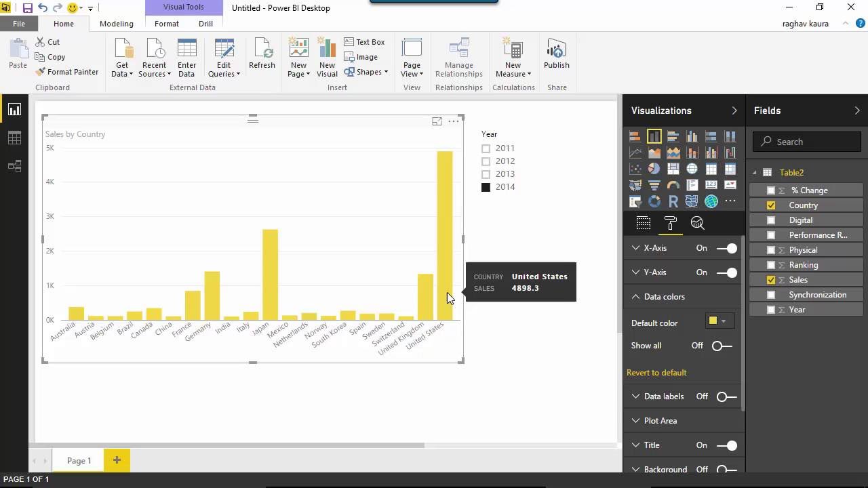Check the 2011 year slicer box
Viewport: 868px width, 488px height.
coord(486,148)
